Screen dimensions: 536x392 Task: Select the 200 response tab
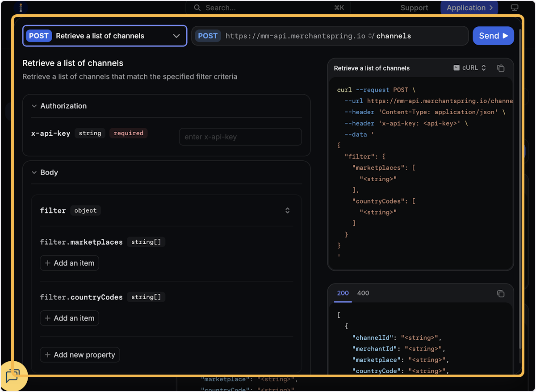(343, 293)
